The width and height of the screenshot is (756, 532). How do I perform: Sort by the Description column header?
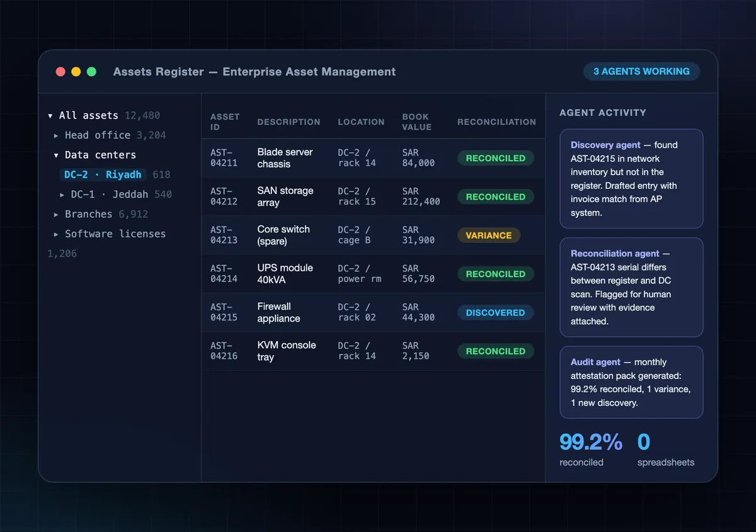click(x=289, y=122)
